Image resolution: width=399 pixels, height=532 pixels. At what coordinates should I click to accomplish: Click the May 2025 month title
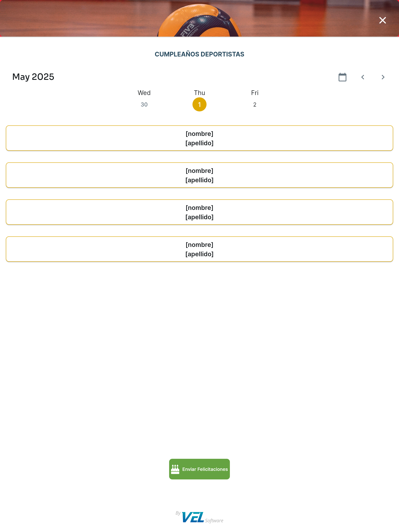click(33, 77)
